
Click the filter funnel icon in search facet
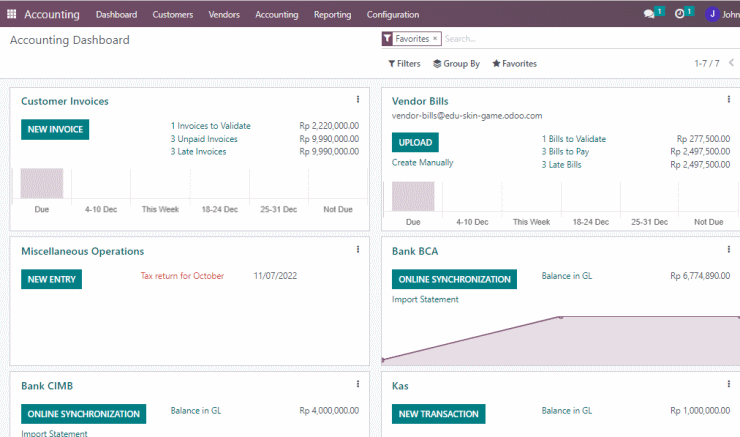[x=387, y=39]
